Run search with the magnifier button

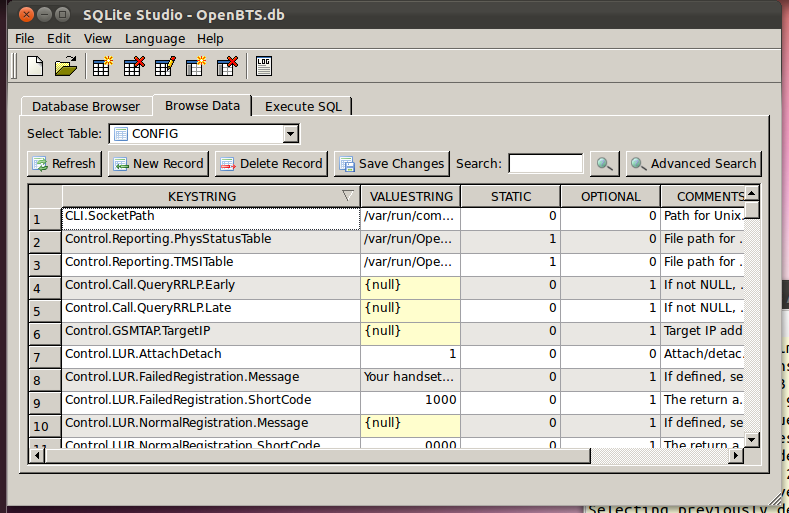604,164
